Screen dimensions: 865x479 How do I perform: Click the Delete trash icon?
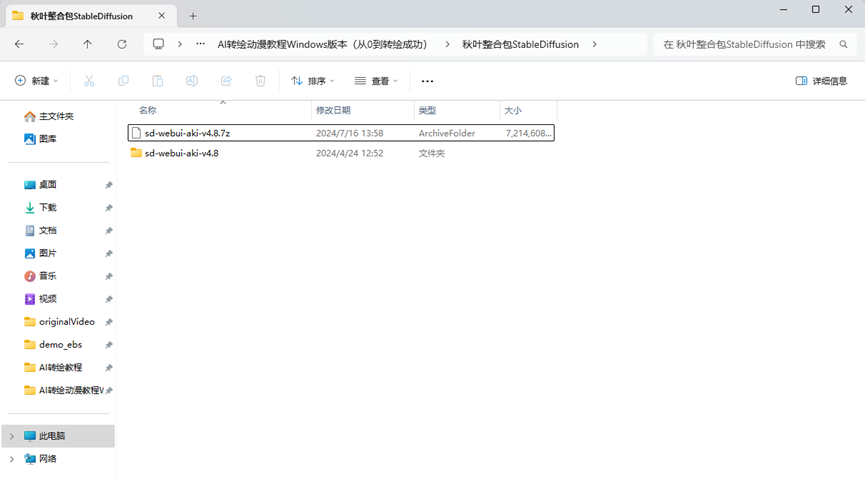260,81
